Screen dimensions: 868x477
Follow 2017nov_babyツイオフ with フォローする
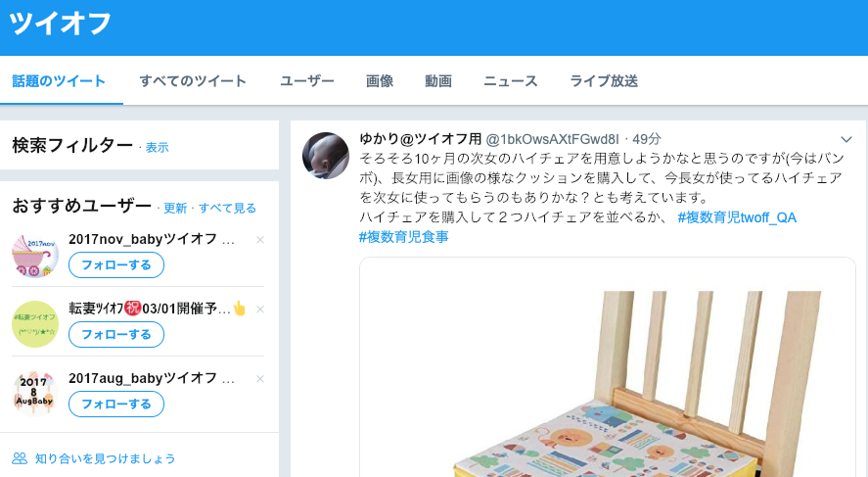click(x=116, y=265)
